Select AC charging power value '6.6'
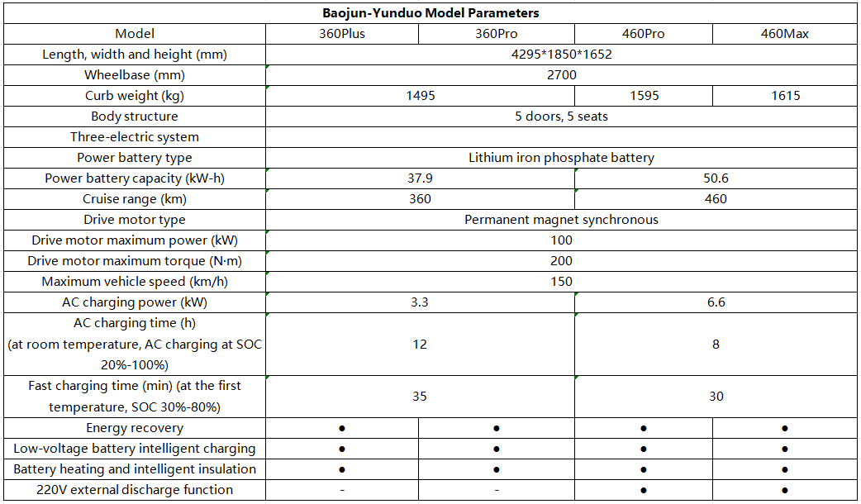This screenshot has height=504, width=861. click(x=716, y=302)
